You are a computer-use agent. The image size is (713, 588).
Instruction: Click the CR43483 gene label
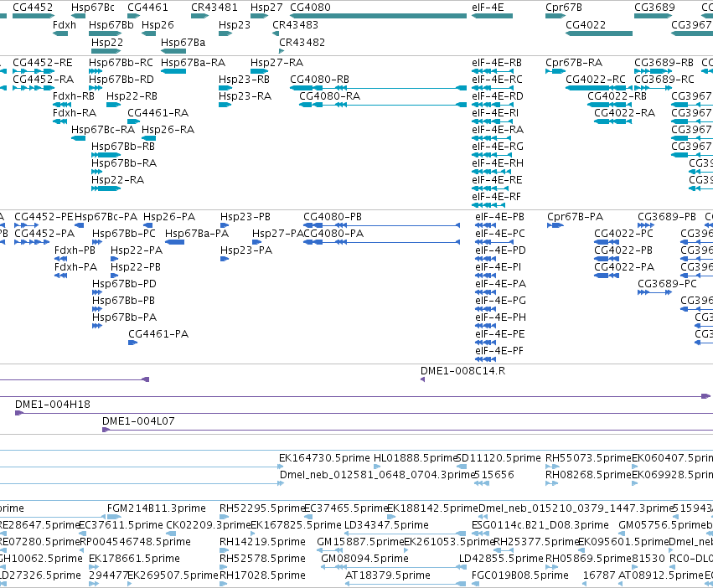pyautogui.click(x=295, y=24)
